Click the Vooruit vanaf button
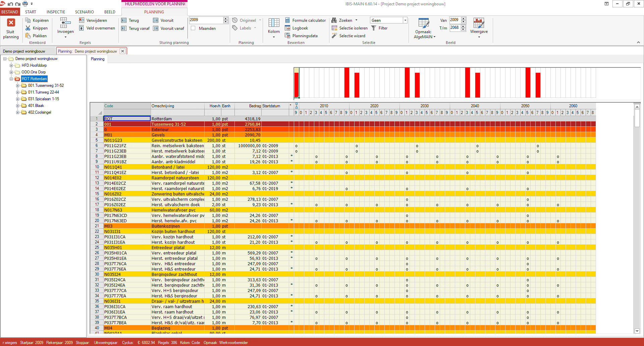Viewport: 644px width, 346px height. point(169,28)
